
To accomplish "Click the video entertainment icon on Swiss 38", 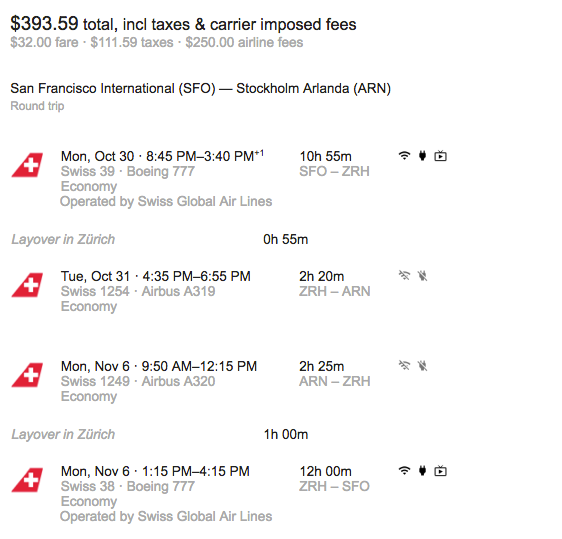I will [440, 471].
